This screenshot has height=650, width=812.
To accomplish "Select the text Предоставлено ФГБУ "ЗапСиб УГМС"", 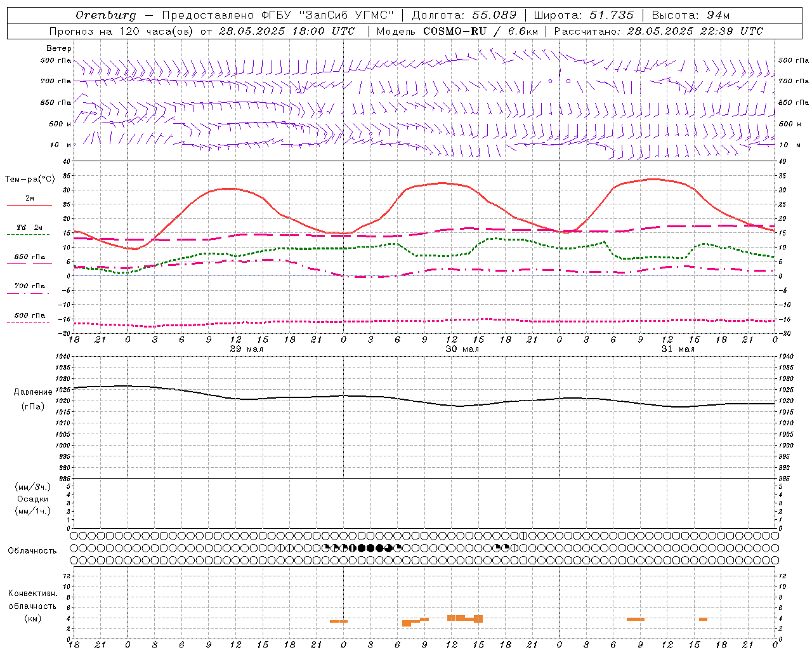I will pos(278,15).
